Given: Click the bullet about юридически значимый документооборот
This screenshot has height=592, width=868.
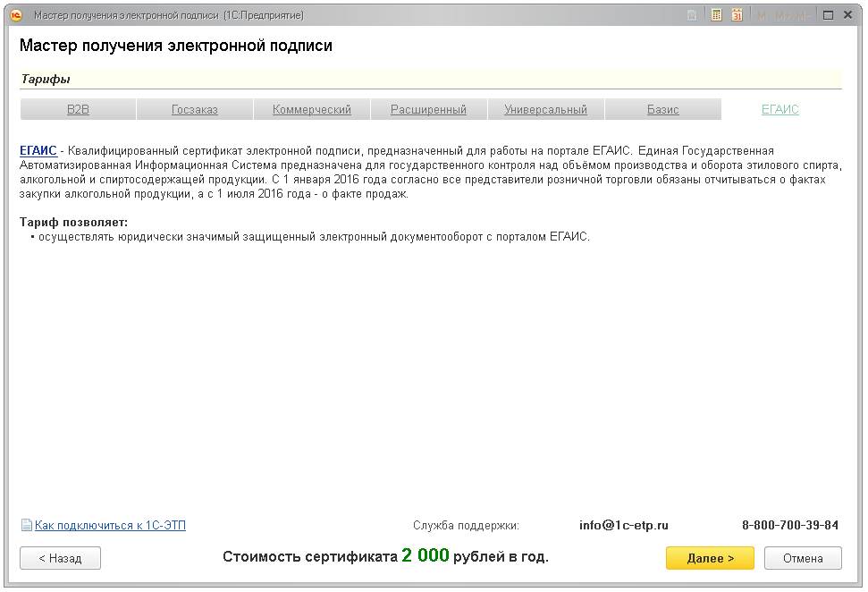Looking at the screenshot, I should pos(310,237).
